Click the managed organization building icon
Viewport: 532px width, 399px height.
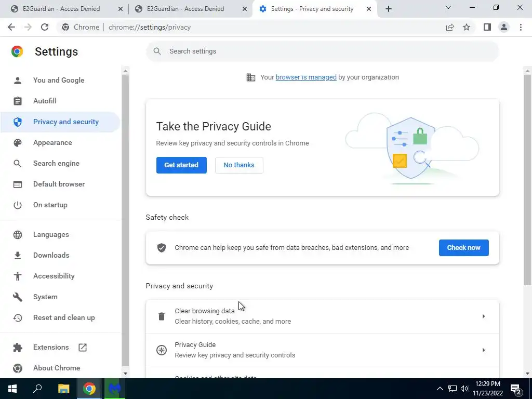(251, 77)
